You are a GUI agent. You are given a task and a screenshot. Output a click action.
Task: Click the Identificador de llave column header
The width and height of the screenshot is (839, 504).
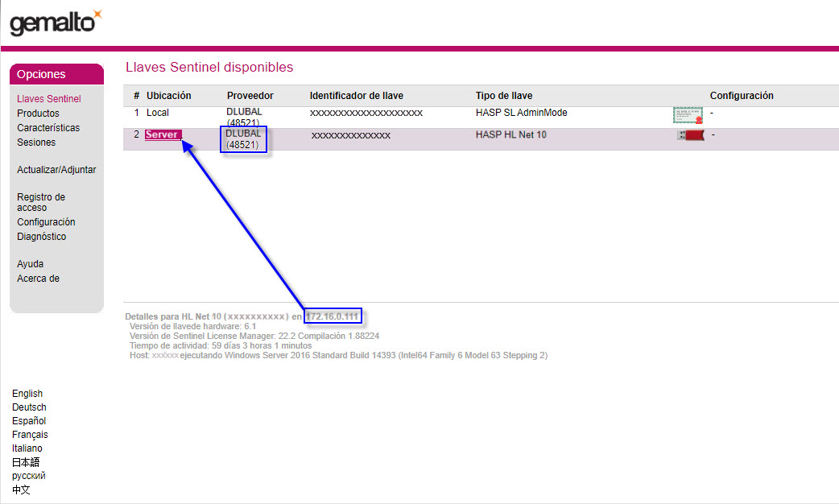coord(357,96)
